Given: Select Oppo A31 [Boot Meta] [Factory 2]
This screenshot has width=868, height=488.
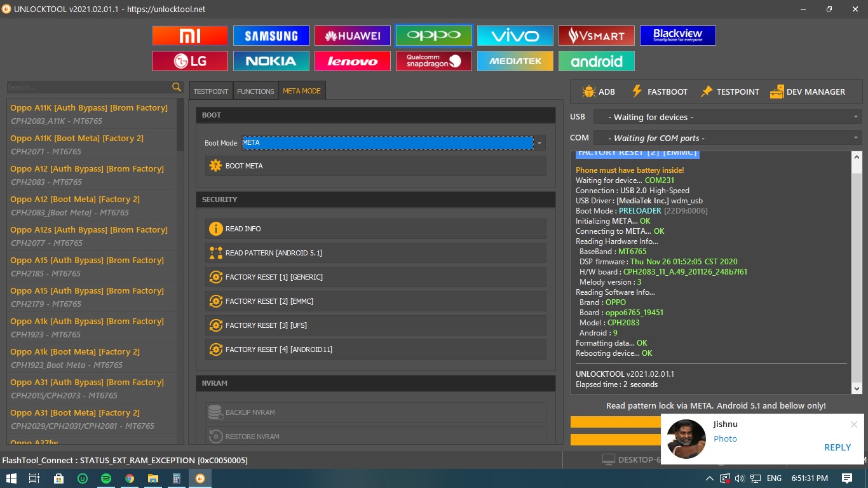Looking at the screenshot, I should pos(92,419).
